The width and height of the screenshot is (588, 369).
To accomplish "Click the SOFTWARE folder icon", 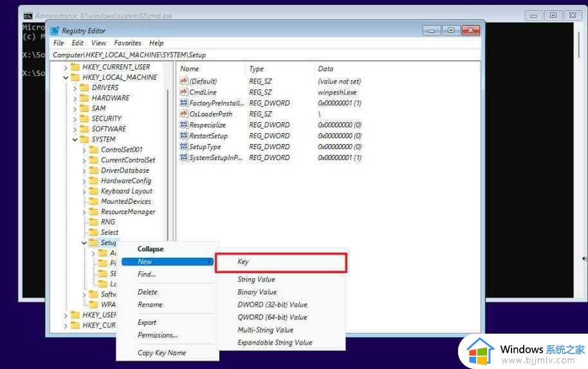I will pyautogui.click(x=84, y=129).
